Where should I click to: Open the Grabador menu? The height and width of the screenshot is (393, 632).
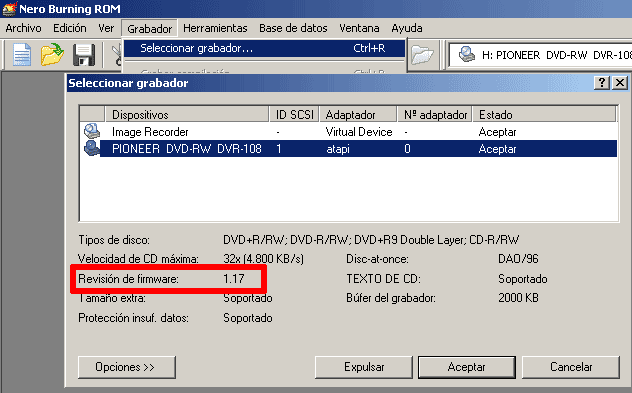click(x=150, y=29)
